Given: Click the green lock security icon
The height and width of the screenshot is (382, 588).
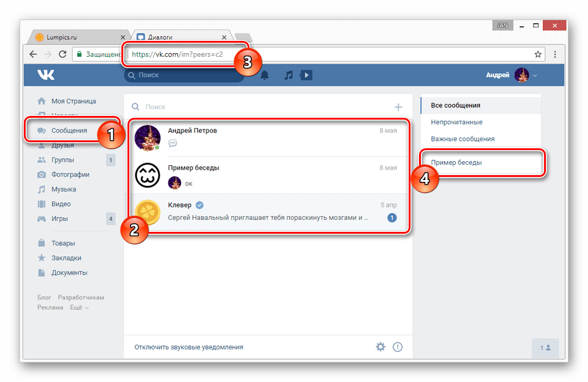Looking at the screenshot, I should 79,54.
